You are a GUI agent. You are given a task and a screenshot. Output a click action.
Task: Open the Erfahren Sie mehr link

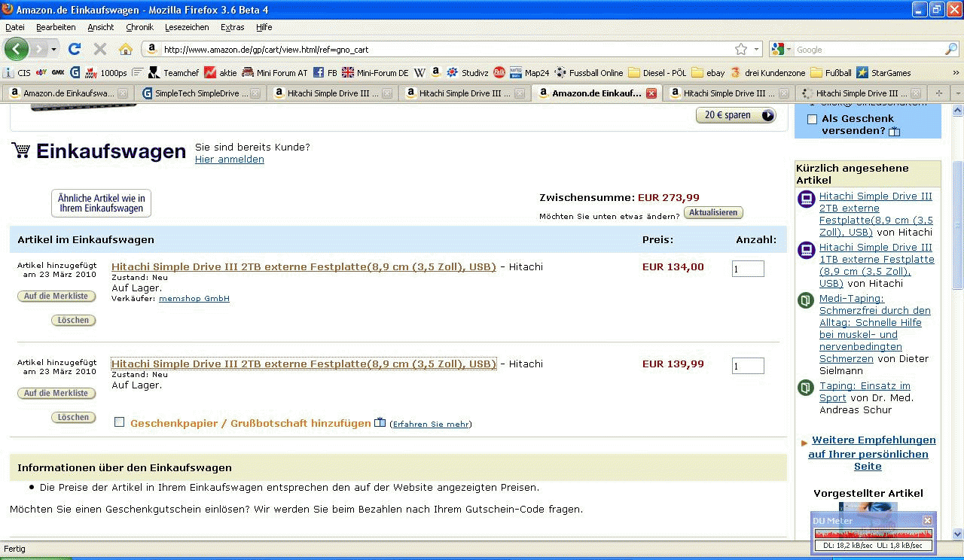(x=431, y=425)
